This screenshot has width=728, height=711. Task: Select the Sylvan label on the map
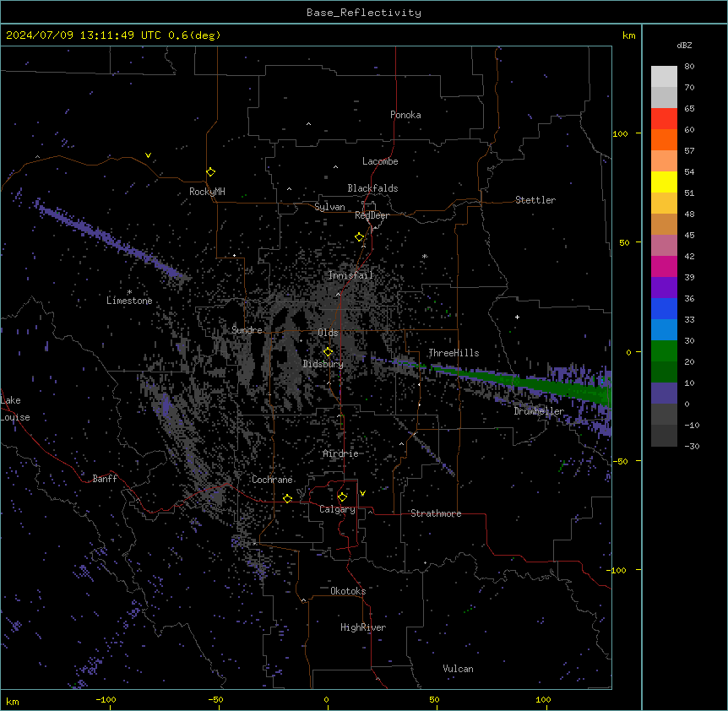(329, 207)
